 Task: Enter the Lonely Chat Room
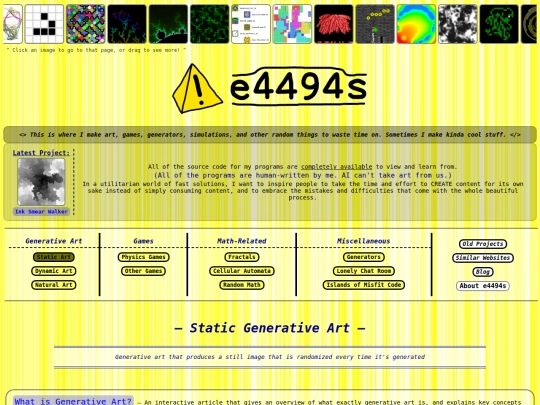[364, 271]
